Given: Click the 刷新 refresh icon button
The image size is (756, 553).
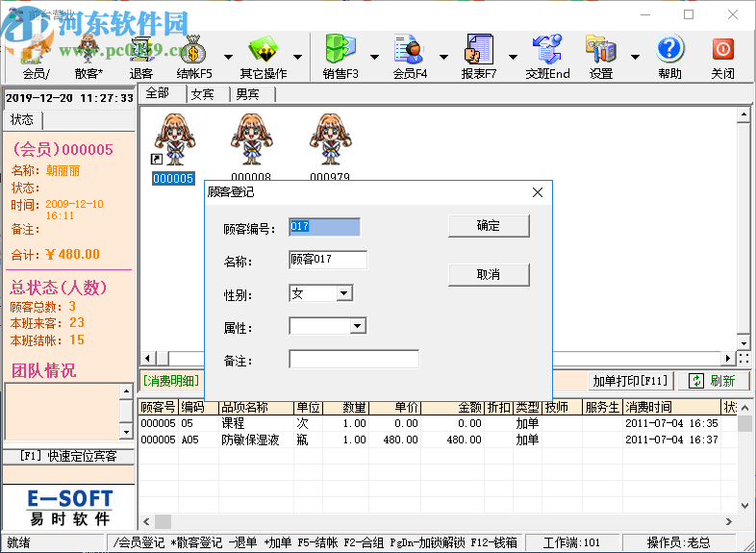Looking at the screenshot, I should tap(714, 381).
